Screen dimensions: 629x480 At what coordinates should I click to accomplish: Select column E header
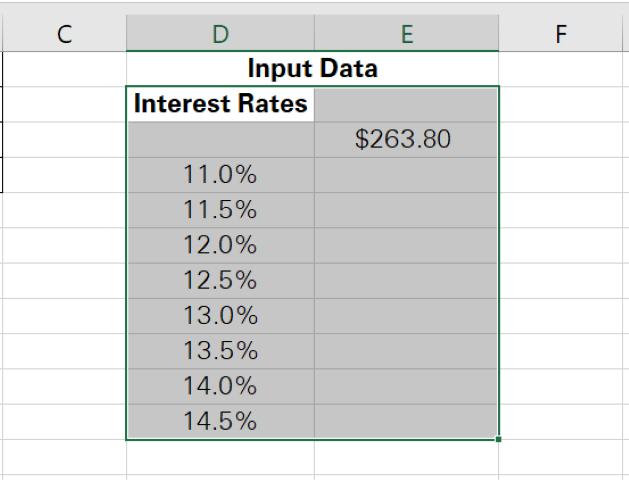pos(406,35)
